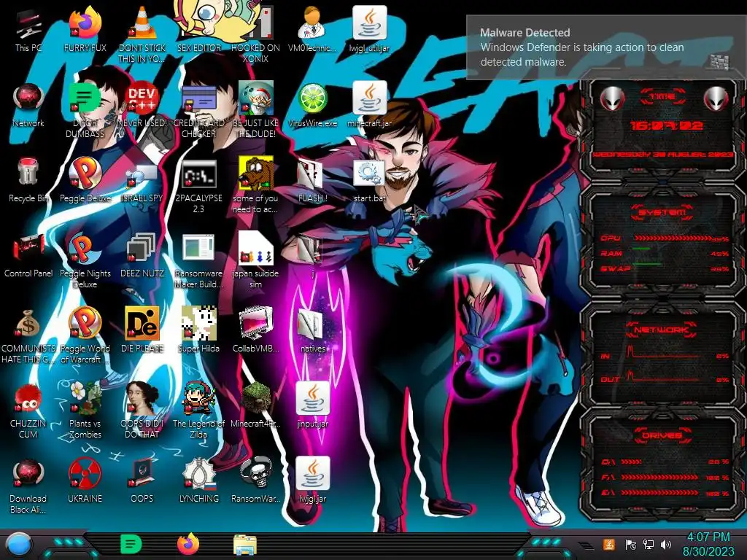The height and width of the screenshot is (560, 747).
Task: Select the SEX EDITOR desktop shortcut
Action: [x=198, y=30]
